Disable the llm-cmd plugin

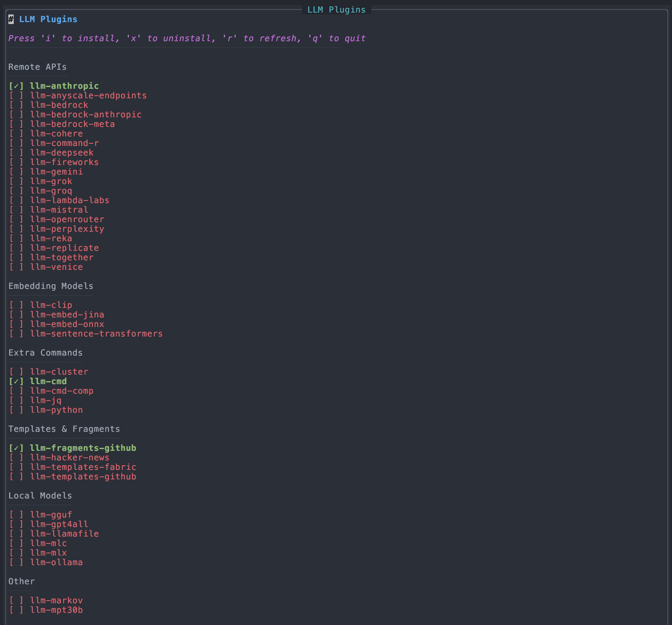point(16,381)
